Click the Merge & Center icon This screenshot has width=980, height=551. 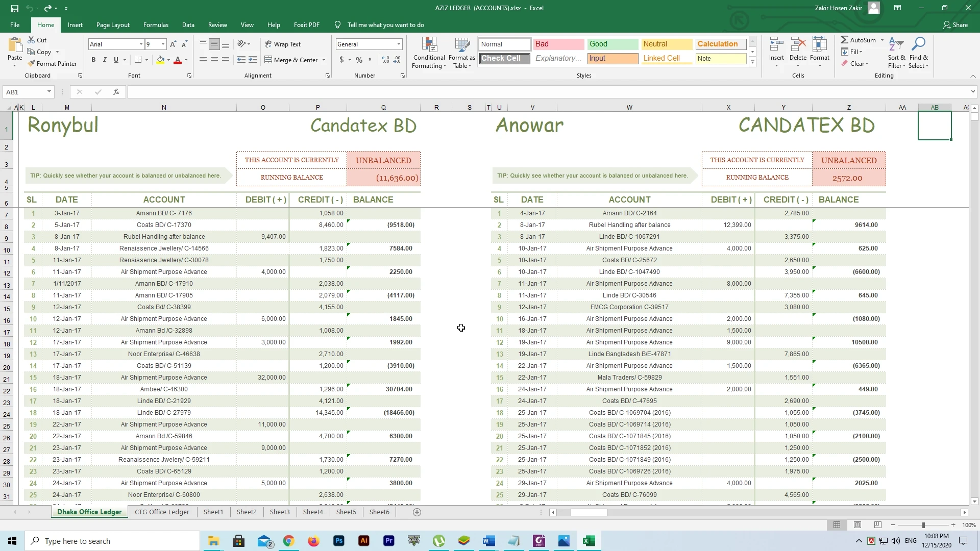coord(268,60)
